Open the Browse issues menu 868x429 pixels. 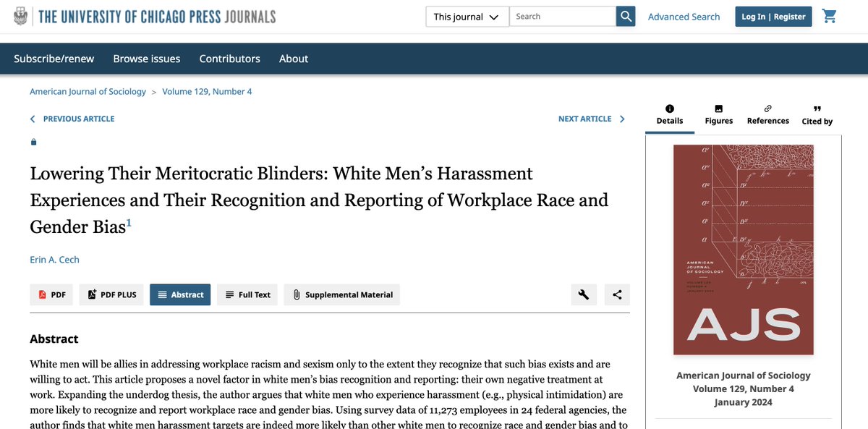(x=147, y=59)
